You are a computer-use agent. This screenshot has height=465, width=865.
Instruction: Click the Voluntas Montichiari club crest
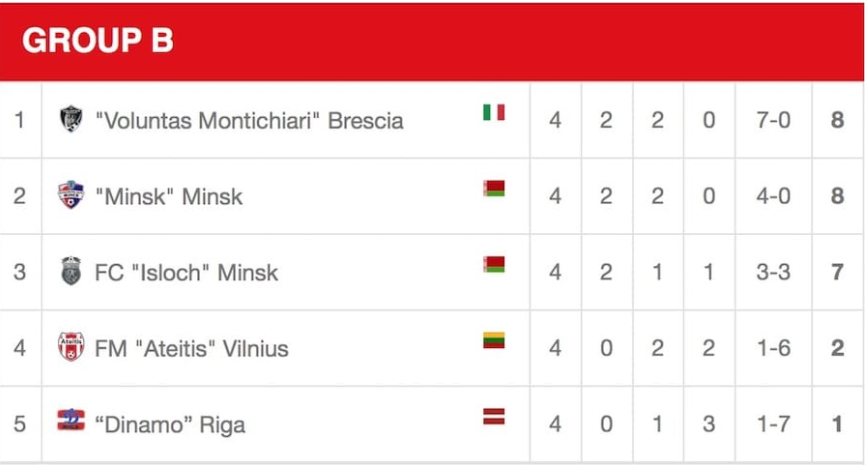(x=71, y=119)
